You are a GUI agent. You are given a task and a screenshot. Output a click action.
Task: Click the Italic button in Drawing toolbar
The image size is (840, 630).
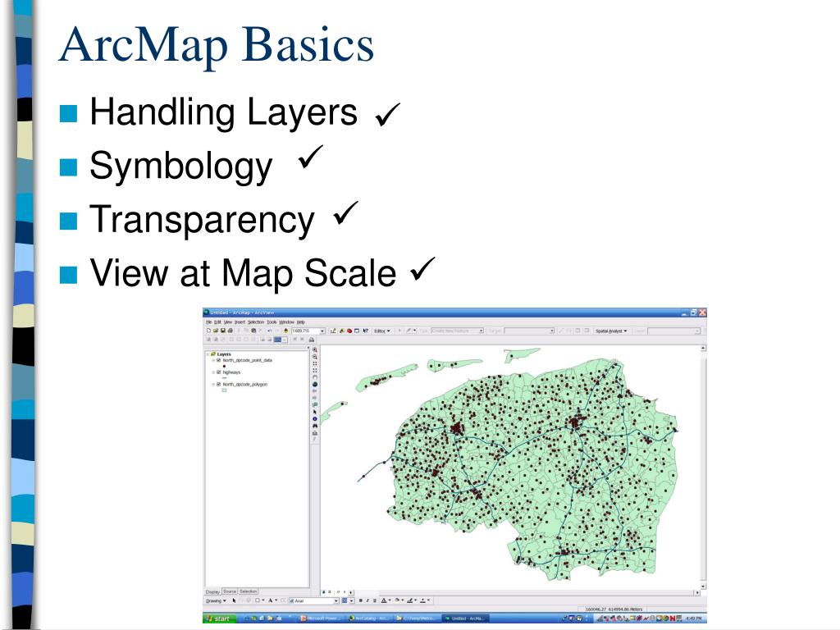(x=367, y=600)
